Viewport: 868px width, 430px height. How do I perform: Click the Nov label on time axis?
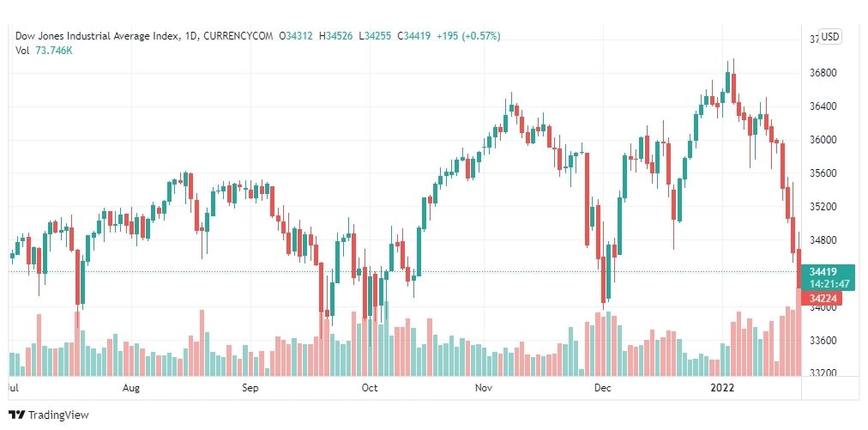pos(484,388)
